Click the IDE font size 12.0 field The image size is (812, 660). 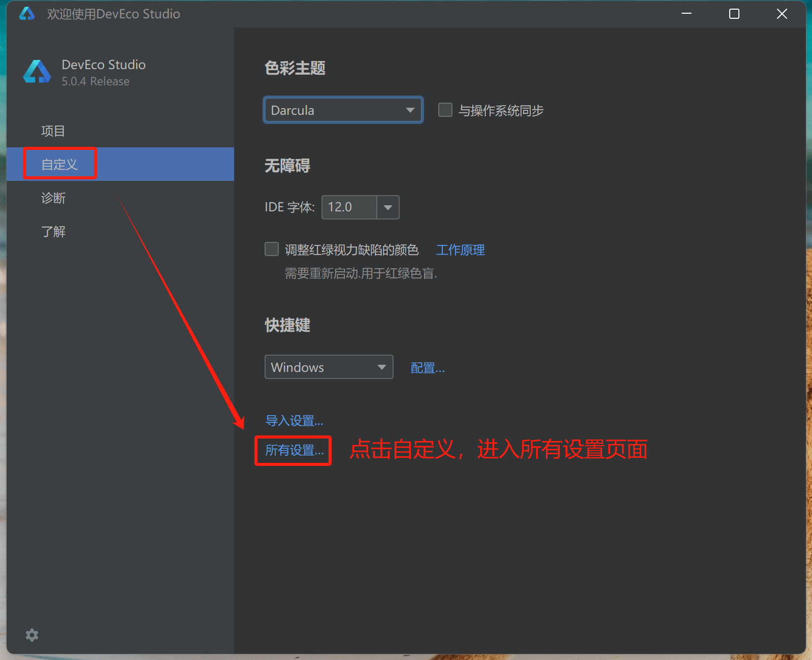(349, 207)
